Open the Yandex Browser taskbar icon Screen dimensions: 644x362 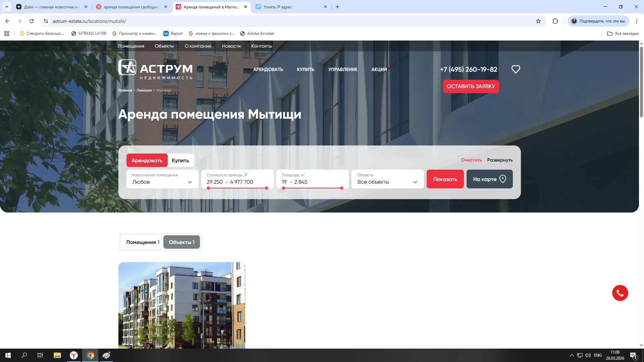[x=73, y=355]
